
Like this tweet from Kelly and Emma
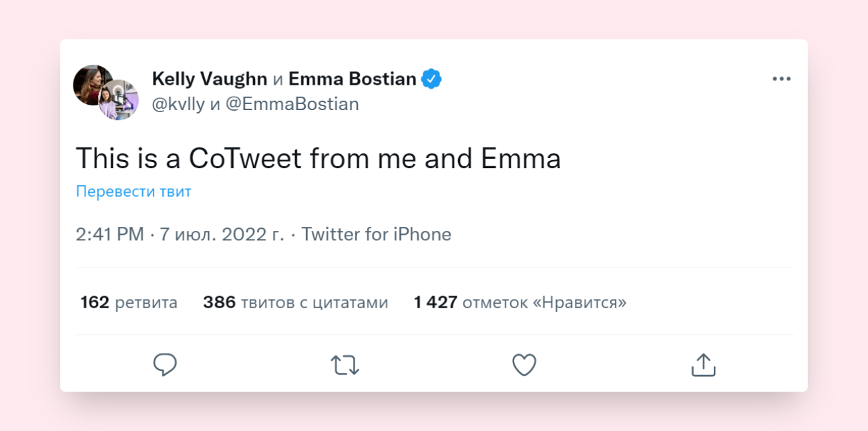point(524,364)
